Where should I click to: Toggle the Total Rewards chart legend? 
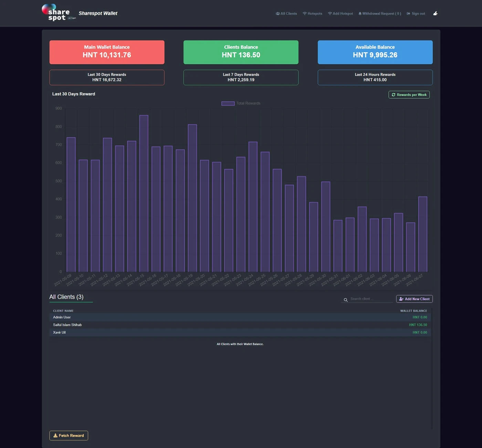[241, 103]
